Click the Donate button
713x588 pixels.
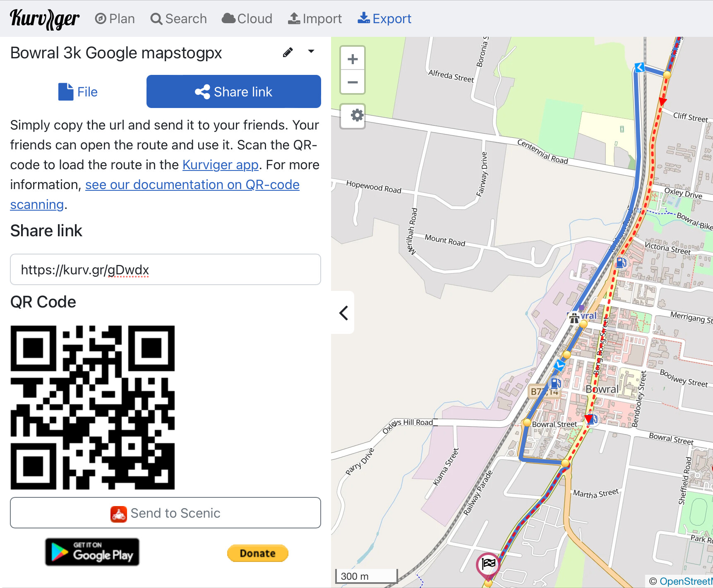click(257, 553)
